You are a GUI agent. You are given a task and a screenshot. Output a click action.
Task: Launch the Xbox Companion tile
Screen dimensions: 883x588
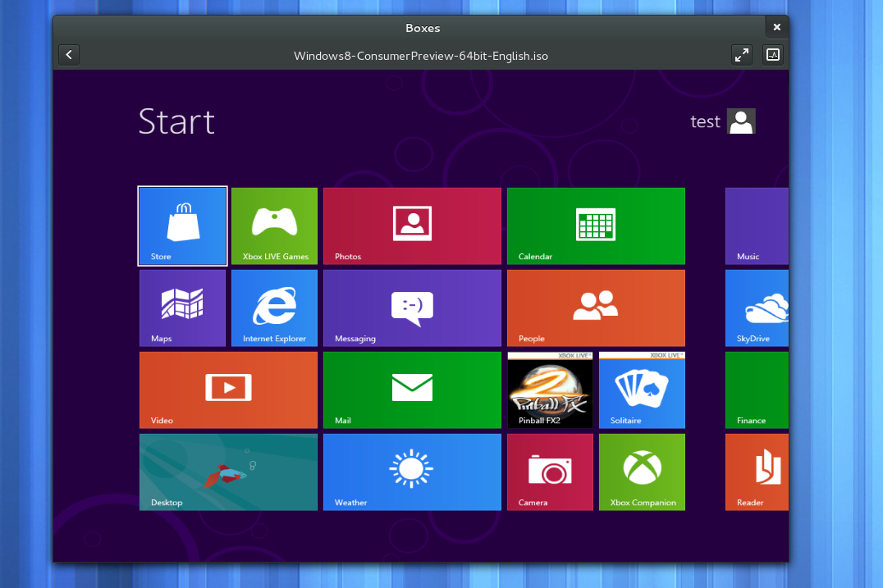pyautogui.click(x=642, y=472)
